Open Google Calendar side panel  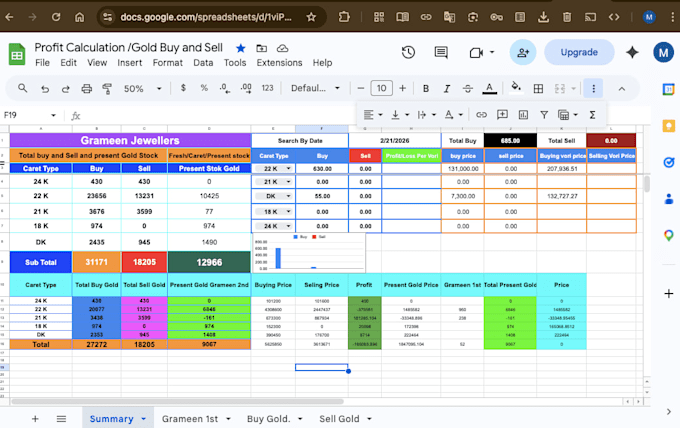[x=668, y=89]
